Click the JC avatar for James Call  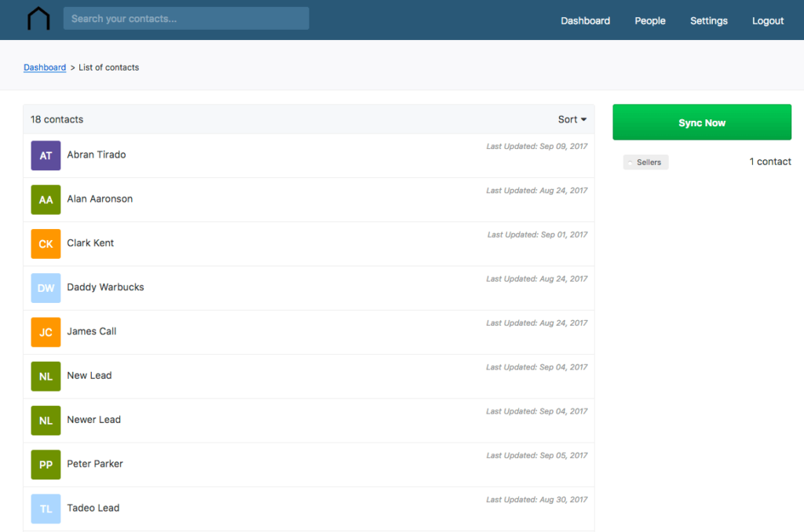(x=46, y=332)
